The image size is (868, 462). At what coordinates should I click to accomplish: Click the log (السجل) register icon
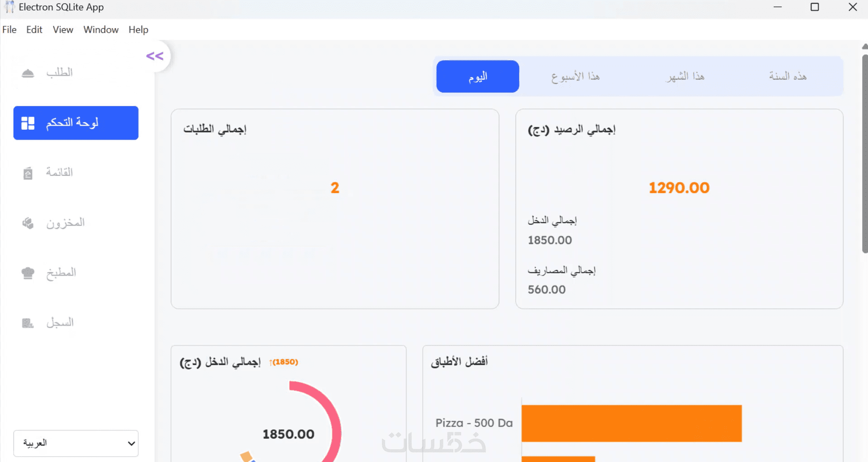(28, 323)
